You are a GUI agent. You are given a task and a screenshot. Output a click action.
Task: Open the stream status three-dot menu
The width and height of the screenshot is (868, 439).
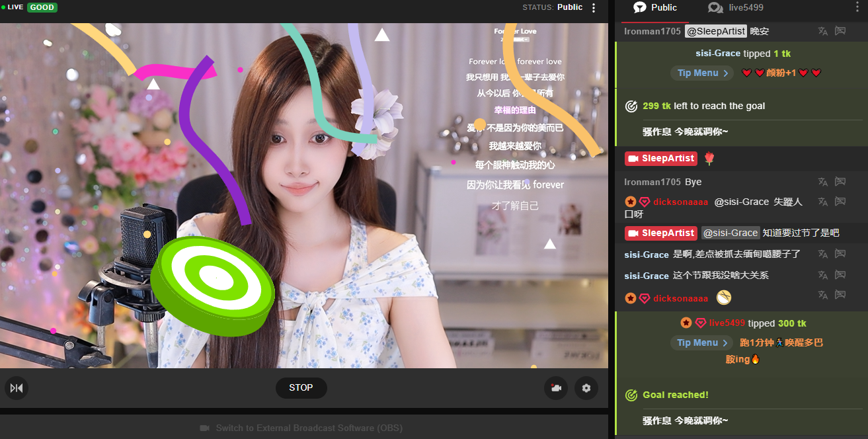tap(594, 8)
